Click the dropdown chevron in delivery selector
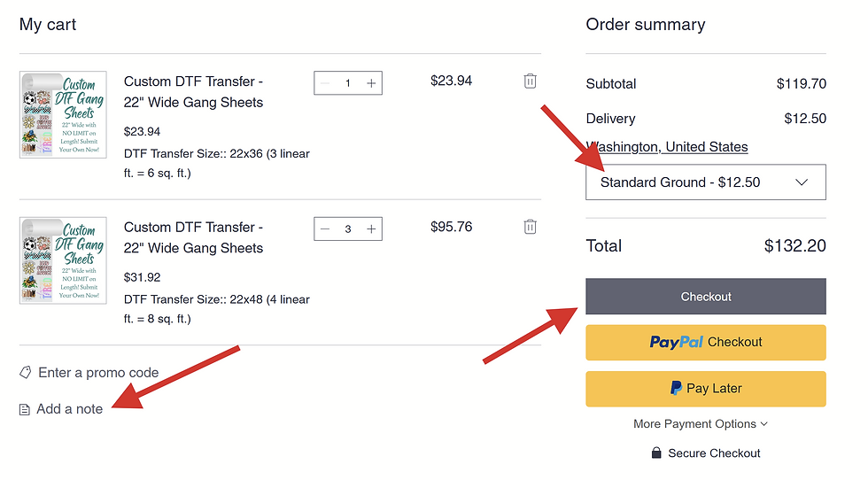This screenshot has width=868, height=480. click(x=802, y=182)
